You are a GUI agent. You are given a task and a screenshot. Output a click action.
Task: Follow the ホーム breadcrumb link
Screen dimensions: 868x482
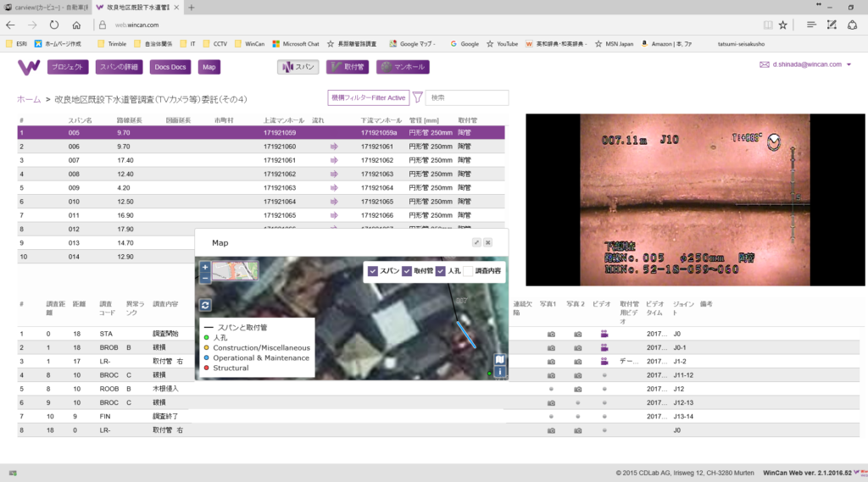(29, 99)
